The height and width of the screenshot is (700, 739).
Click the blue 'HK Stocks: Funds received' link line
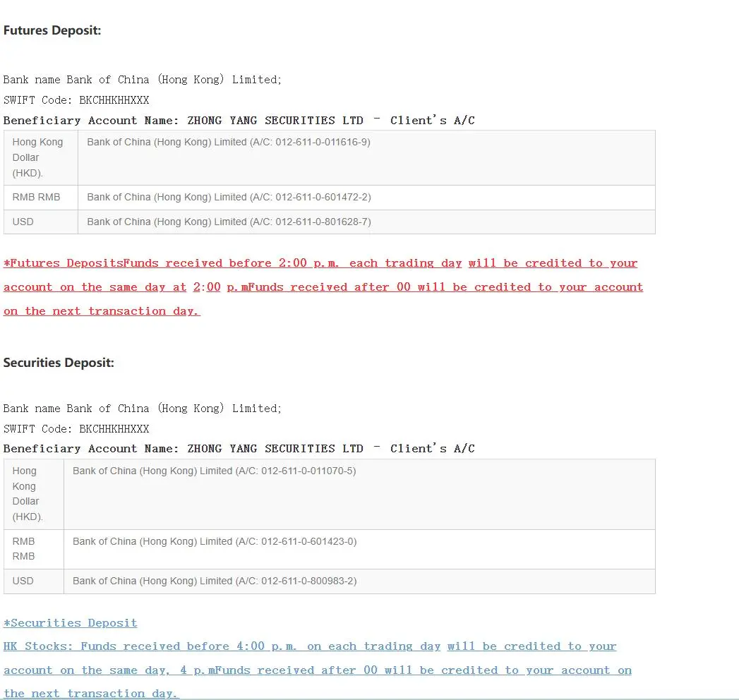pos(310,646)
